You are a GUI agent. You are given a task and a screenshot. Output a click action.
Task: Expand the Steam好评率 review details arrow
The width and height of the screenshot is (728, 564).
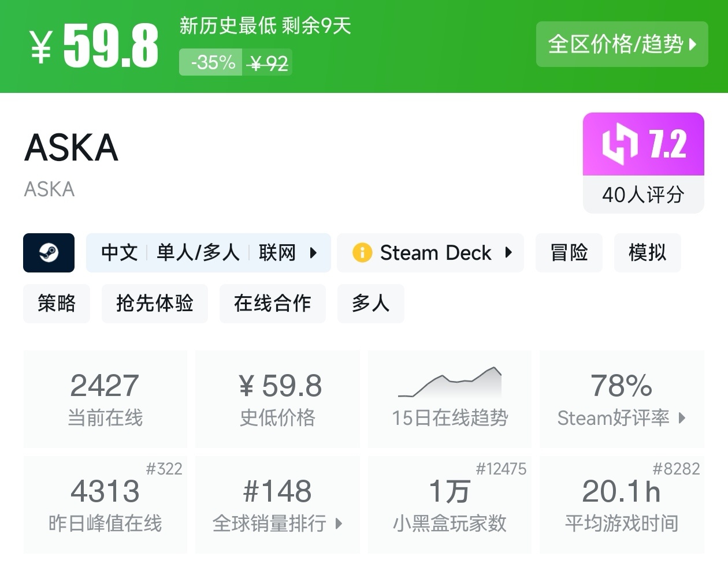click(x=682, y=418)
